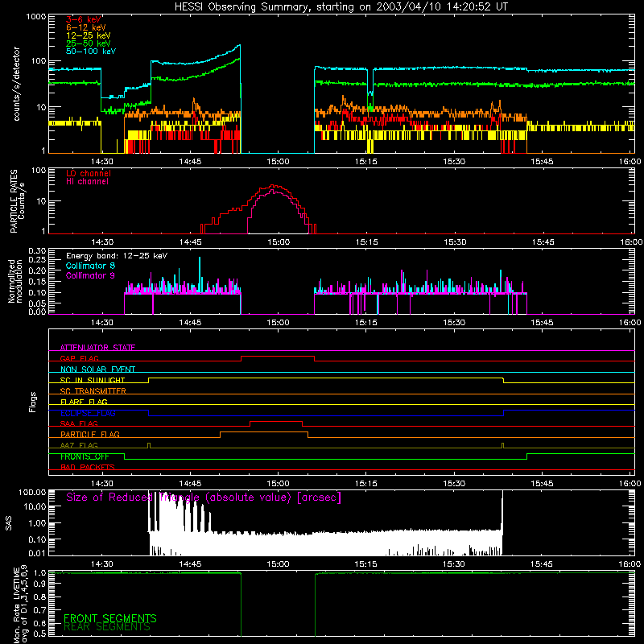Click the Flags panel axis label
Screen dimensions: 644x644
click(33, 402)
